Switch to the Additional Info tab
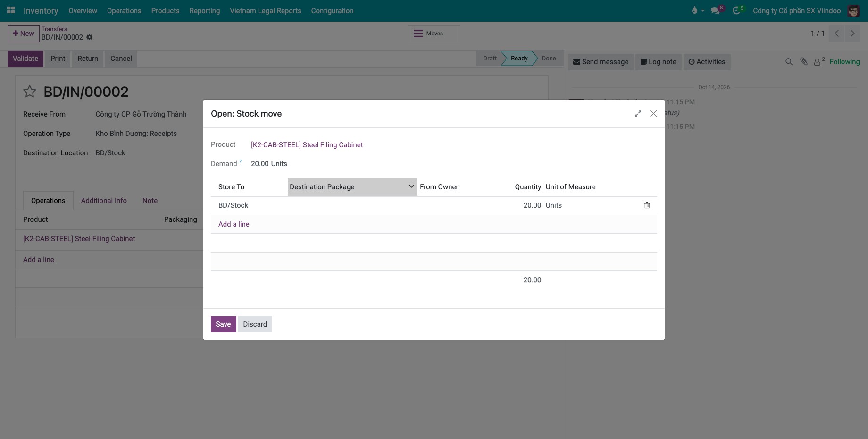 pos(104,201)
